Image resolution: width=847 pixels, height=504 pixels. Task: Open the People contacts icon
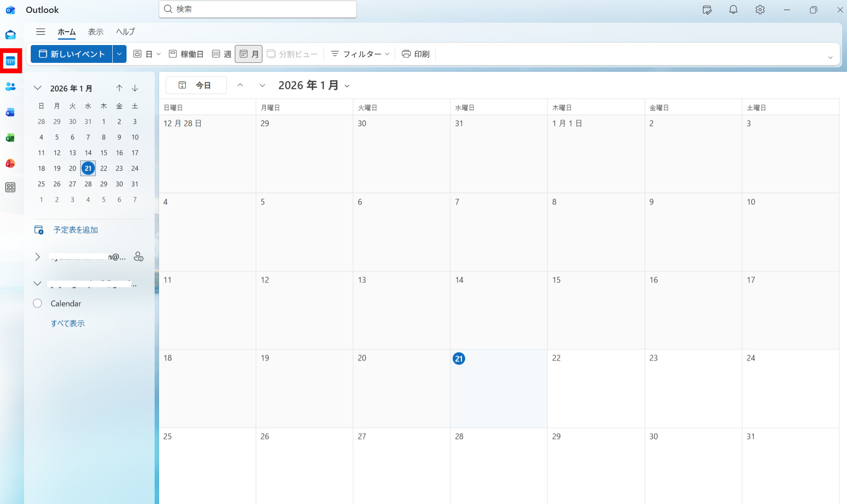tap(10, 86)
